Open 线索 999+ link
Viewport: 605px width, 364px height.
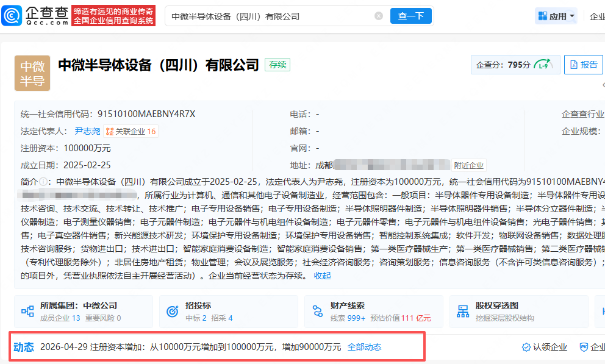click(x=348, y=318)
